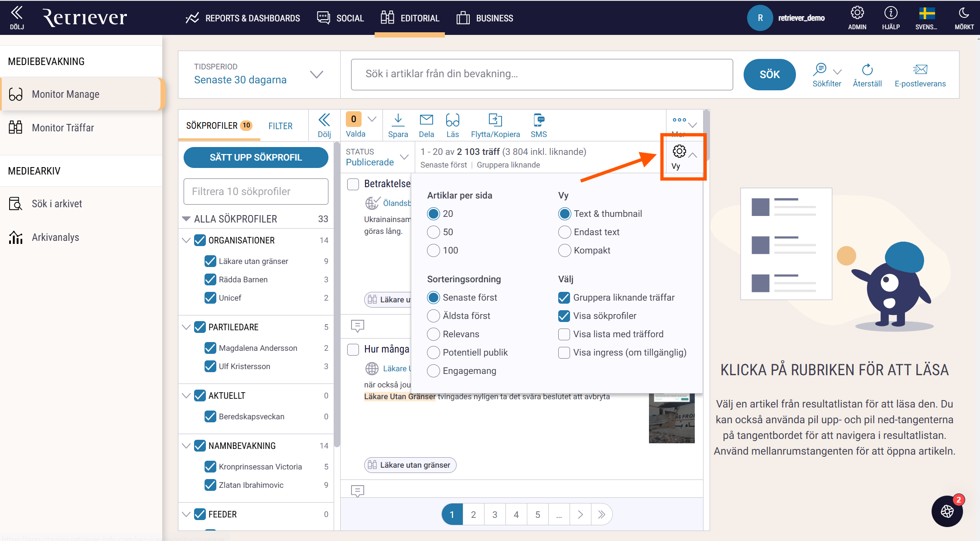Click the Dölj double-chevron panel icon
Screen dimensions: 980x541
[324, 120]
